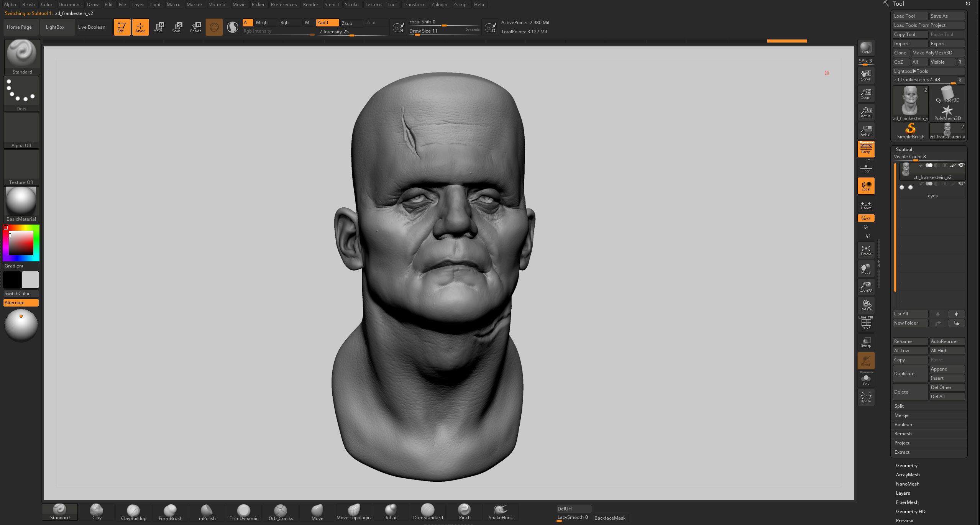Select the Move Topological brush

pyautogui.click(x=354, y=512)
